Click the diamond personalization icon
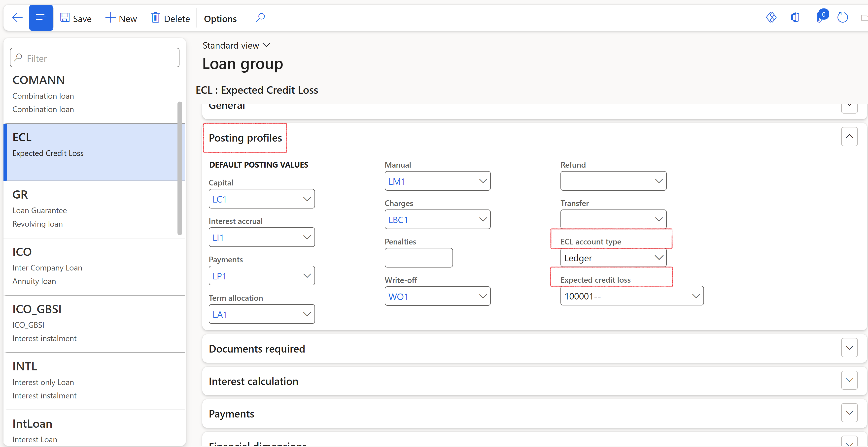 tap(771, 18)
